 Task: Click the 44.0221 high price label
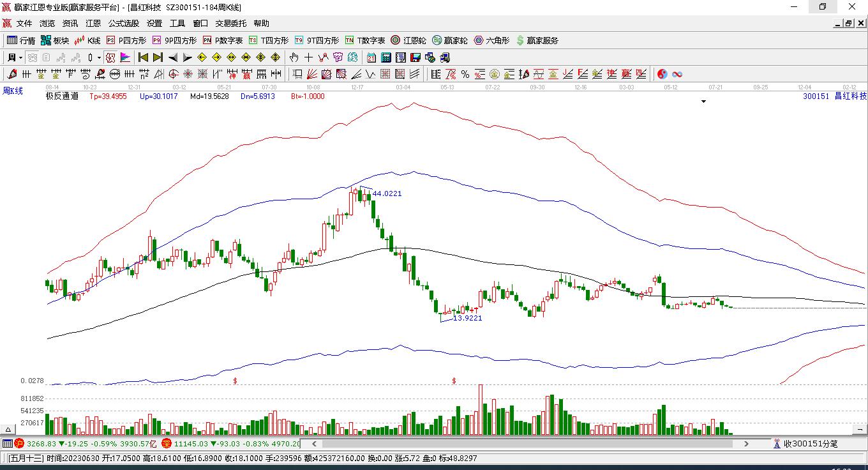point(387,193)
